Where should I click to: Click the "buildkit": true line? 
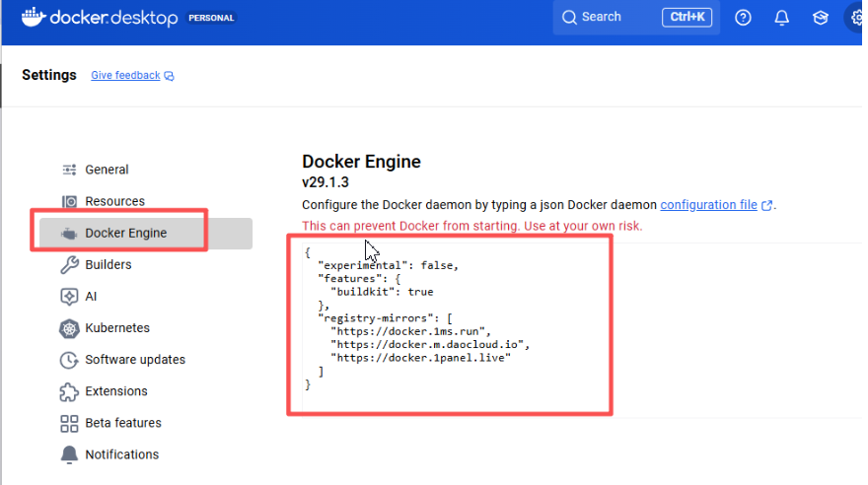point(382,292)
